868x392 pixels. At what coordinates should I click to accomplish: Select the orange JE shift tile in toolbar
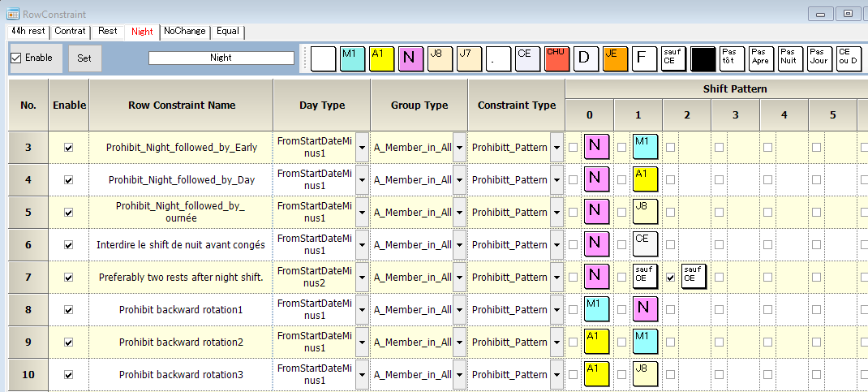coord(615,58)
